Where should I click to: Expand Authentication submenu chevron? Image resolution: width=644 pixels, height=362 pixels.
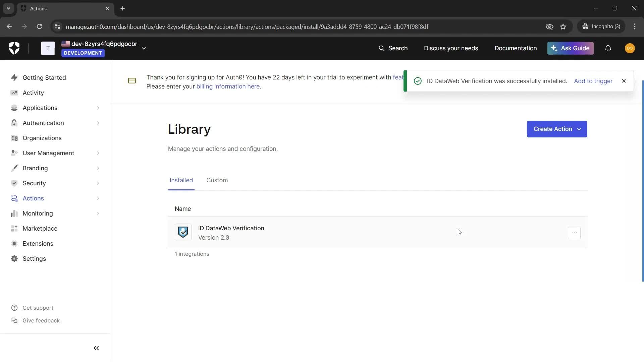coord(98,123)
